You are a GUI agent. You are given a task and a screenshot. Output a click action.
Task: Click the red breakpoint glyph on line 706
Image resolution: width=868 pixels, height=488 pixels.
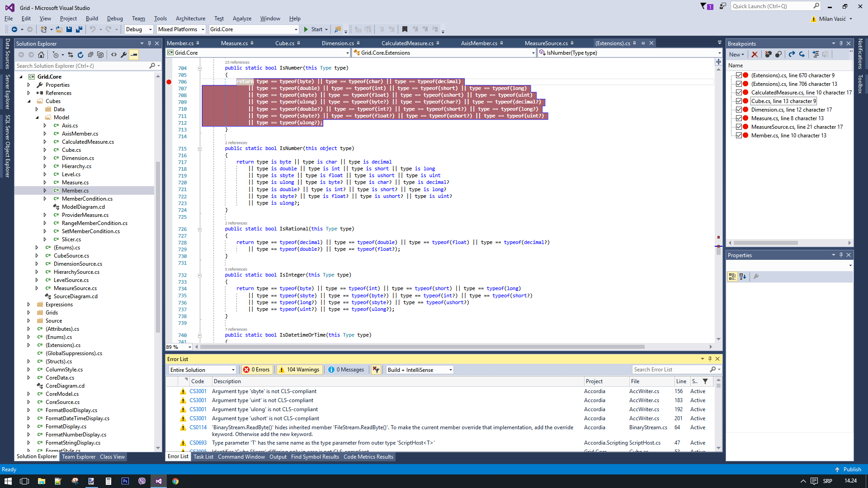point(169,82)
